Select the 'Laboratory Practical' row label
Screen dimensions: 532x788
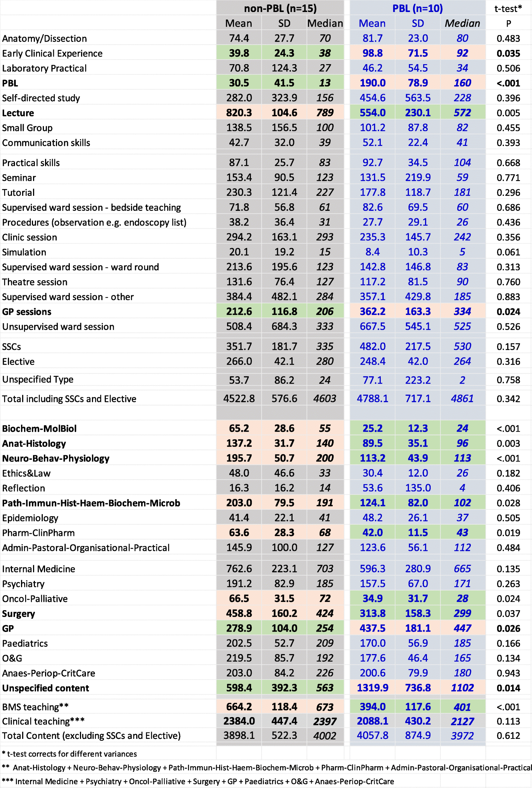44,68
